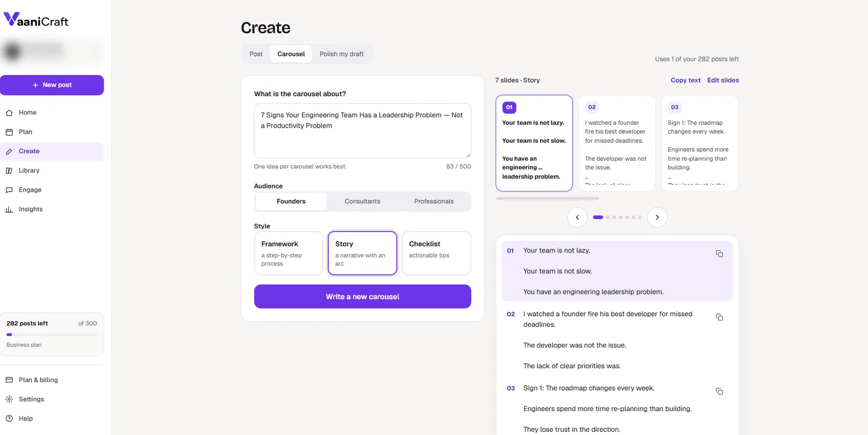This screenshot has height=435, width=868.
Task: Copy slide 02 text with copy icon
Action: click(719, 317)
